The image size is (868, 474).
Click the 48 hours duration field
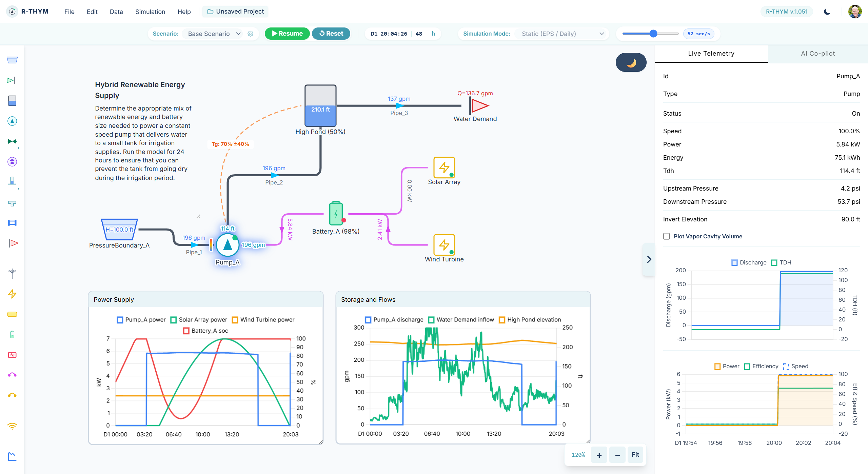[420, 34]
